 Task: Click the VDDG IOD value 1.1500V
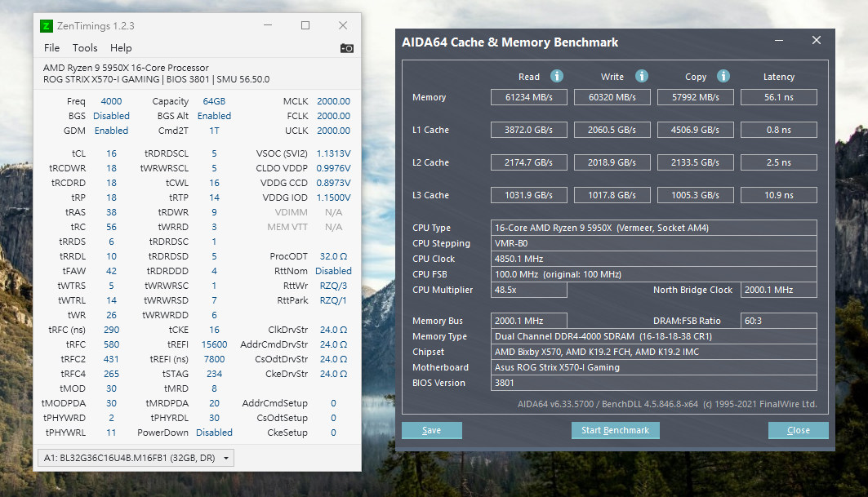coord(333,197)
